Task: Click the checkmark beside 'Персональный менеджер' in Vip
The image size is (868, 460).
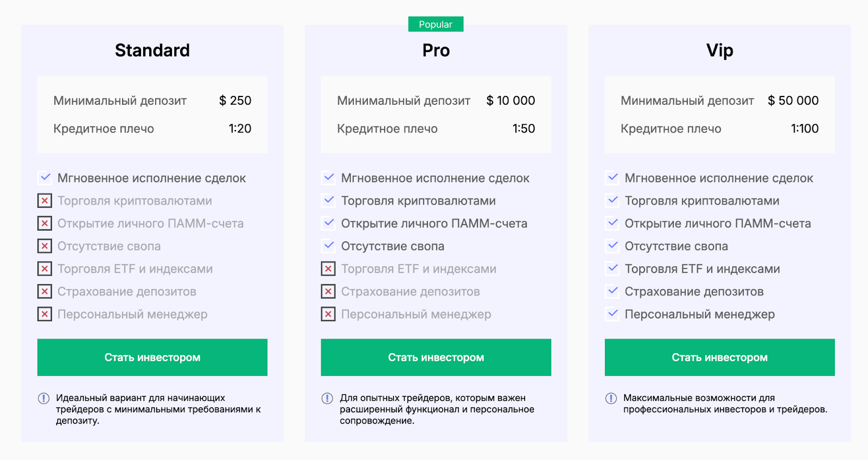Action: pyautogui.click(x=612, y=314)
